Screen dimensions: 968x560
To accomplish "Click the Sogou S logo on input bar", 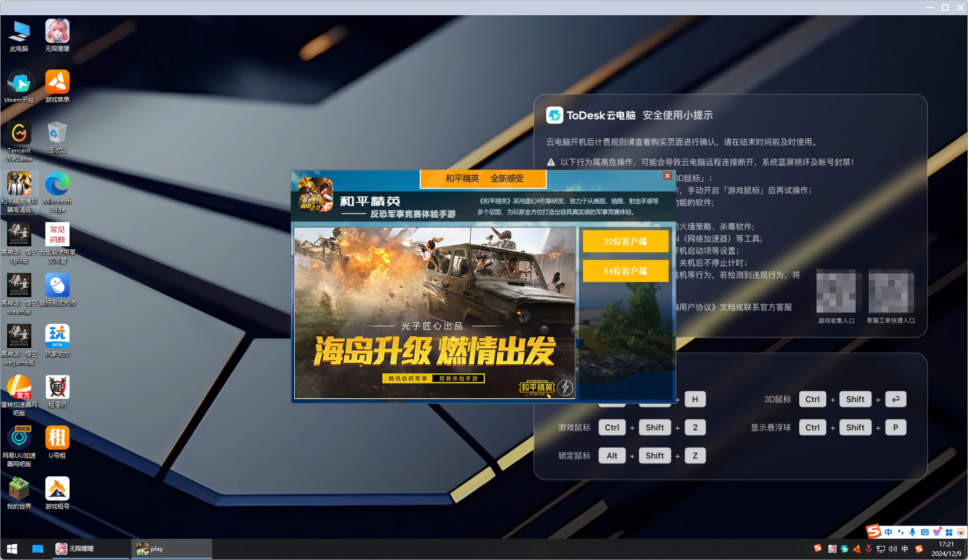I will tap(873, 531).
